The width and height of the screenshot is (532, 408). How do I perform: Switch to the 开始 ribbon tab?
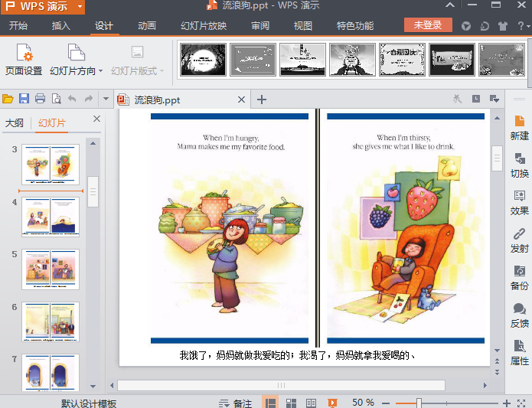pos(18,26)
